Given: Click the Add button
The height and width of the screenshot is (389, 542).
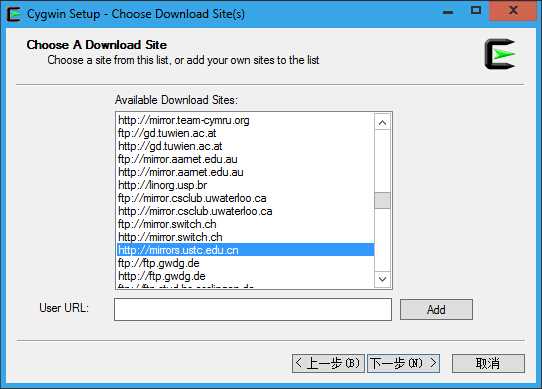Looking at the screenshot, I should click(x=436, y=309).
